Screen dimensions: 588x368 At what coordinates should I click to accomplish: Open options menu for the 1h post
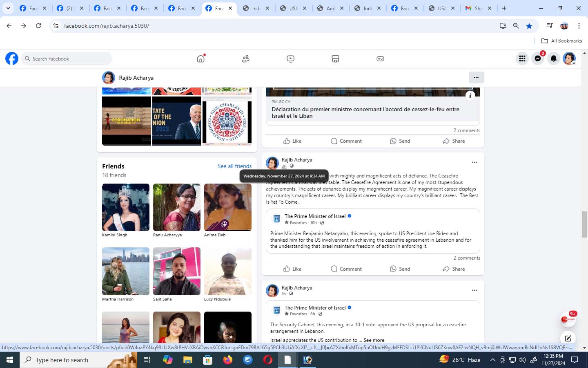pyautogui.click(x=474, y=290)
